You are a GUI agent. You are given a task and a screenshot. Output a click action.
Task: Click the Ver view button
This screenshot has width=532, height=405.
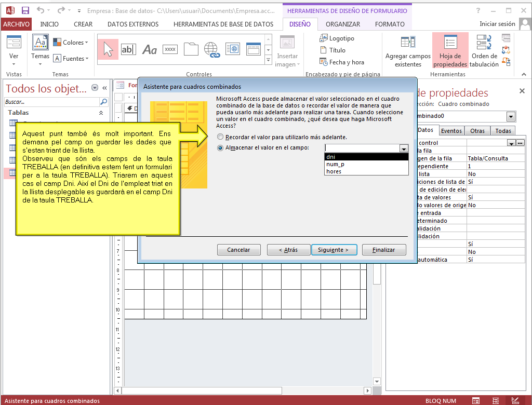tap(14, 50)
